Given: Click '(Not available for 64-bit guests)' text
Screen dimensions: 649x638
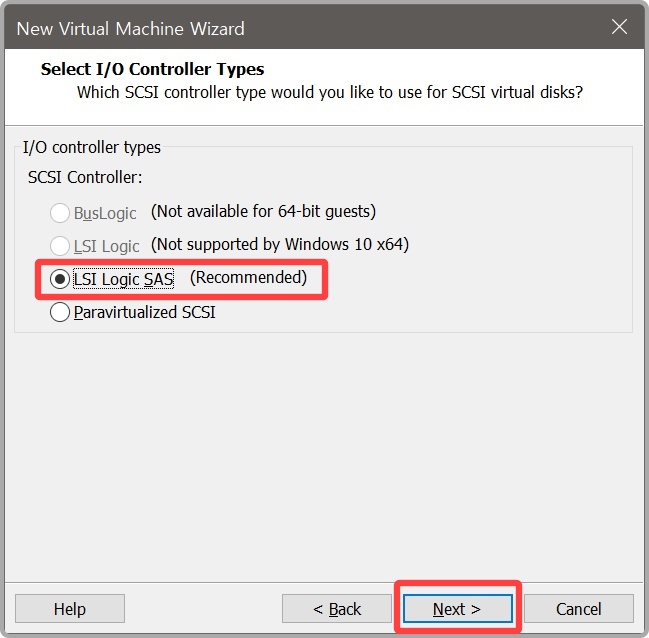Looking at the screenshot, I should point(263,212).
